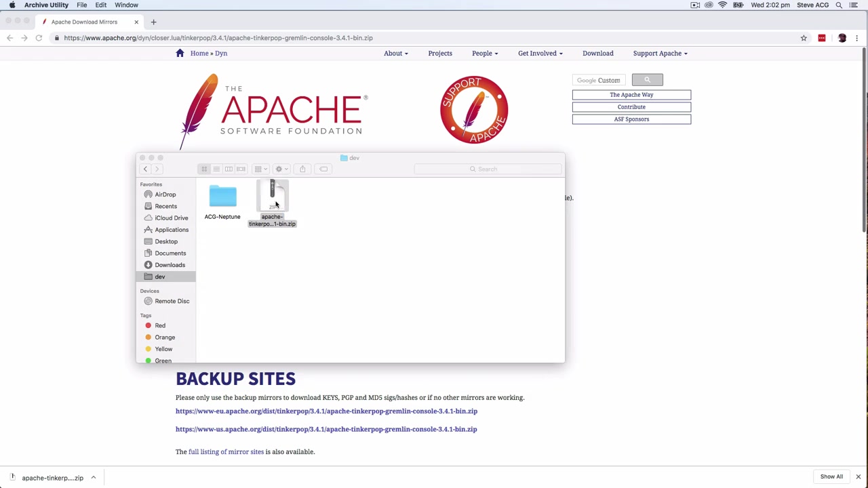Open Applications in Finder sidebar
The height and width of the screenshot is (488, 868).
pos(171,230)
